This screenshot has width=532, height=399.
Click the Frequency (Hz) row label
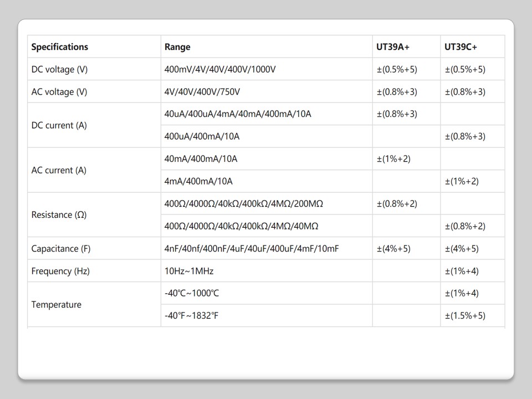pos(60,271)
